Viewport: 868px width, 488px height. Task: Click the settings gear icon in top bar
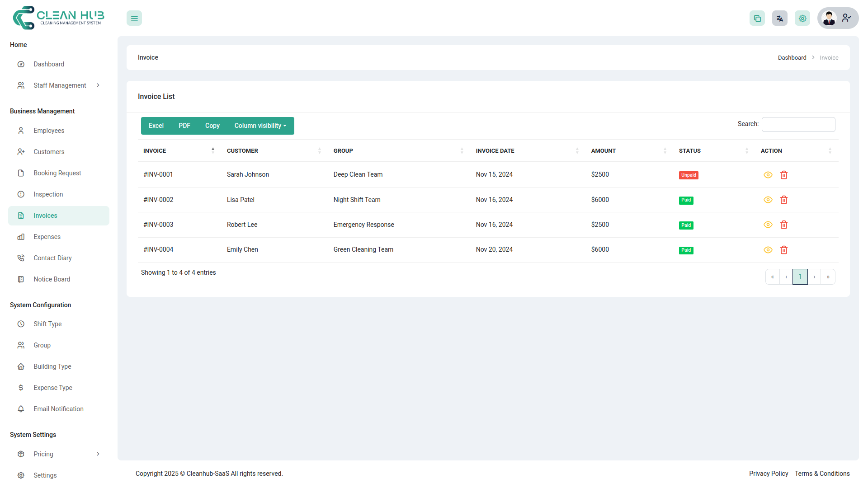(802, 18)
